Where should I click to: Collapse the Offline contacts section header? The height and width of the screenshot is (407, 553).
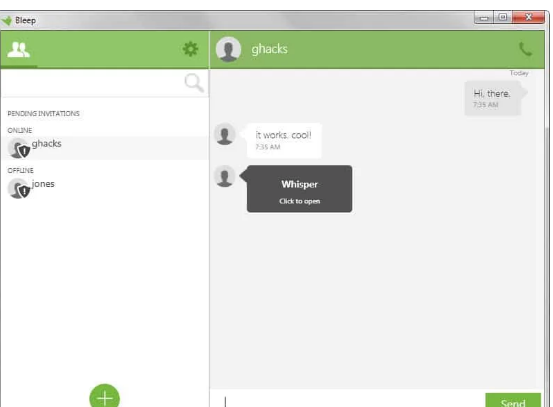(x=20, y=171)
